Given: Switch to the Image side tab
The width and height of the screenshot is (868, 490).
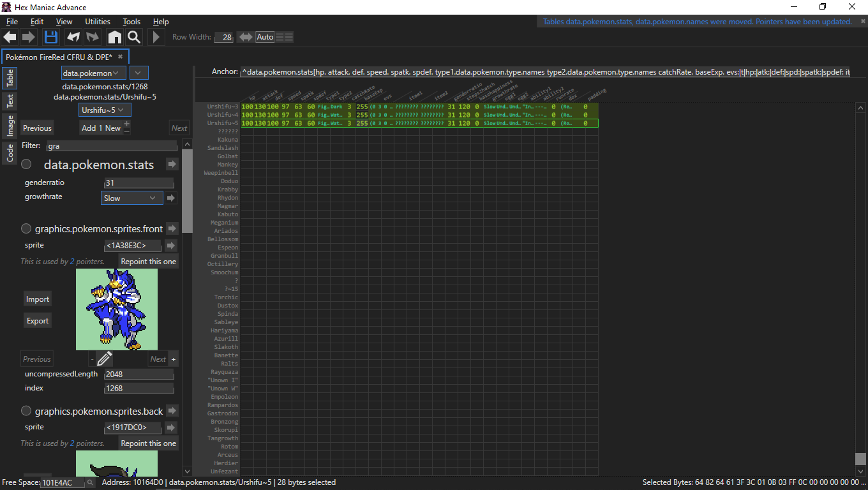Looking at the screenshot, I should click(x=10, y=126).
